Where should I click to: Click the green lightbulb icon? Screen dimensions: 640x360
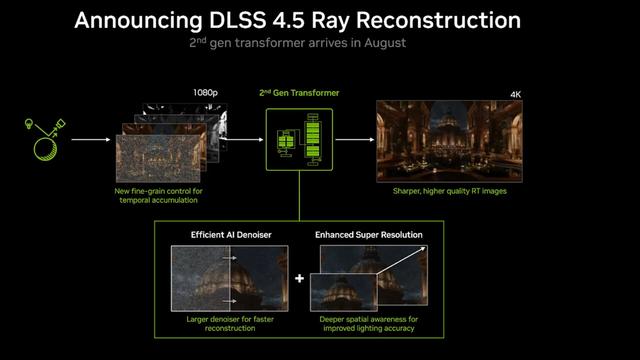(x=29, y=123)
